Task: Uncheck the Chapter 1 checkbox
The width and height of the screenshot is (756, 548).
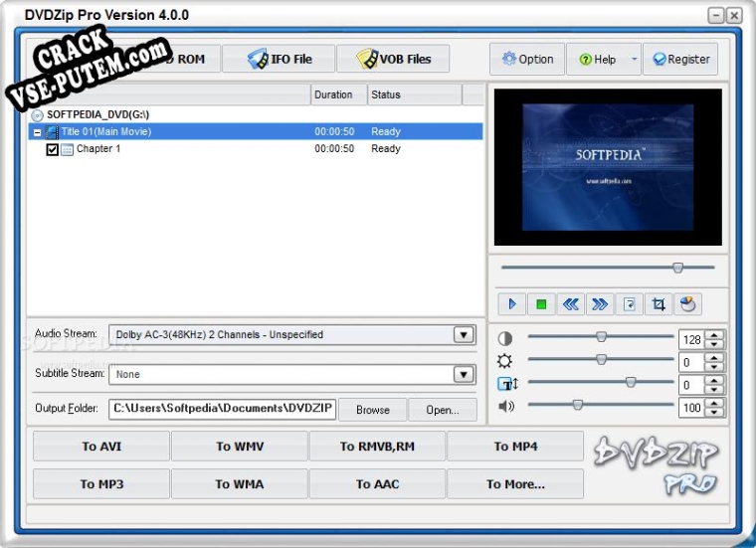Action: pos(53,149)
